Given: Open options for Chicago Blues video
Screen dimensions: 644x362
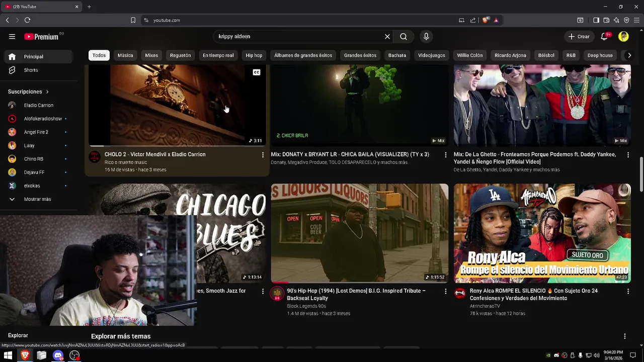Looking at the screenshot, I should 263,291.
